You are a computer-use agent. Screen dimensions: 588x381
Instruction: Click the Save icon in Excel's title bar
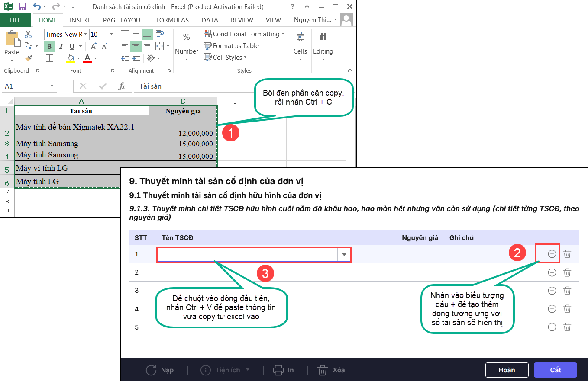pyautogui.click(x=23, y=7)
